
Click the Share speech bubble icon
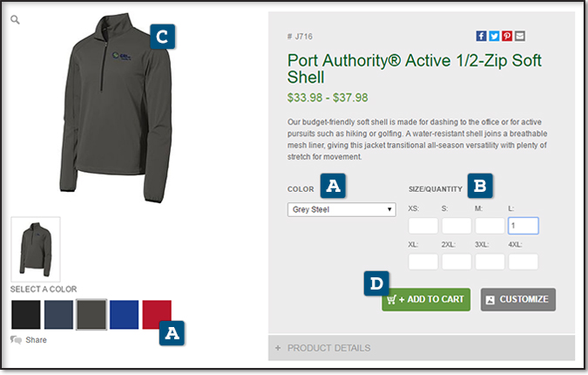tap(16, 340)
